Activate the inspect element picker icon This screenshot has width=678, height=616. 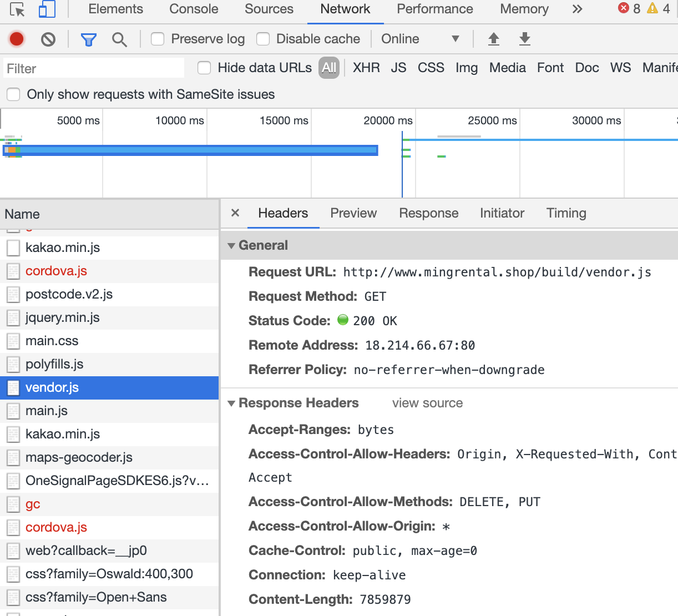(x=17, y=9)
